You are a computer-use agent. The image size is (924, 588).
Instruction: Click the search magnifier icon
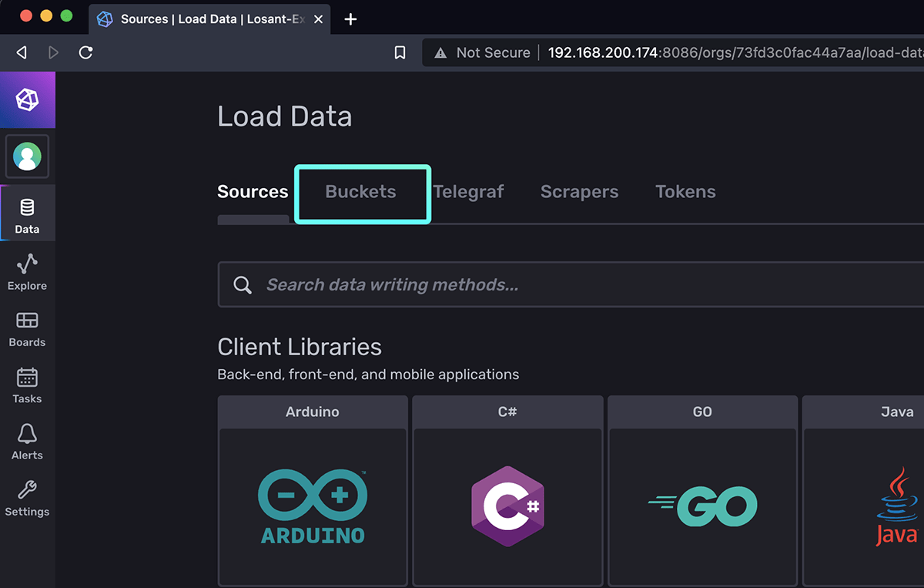pos(243,285)
